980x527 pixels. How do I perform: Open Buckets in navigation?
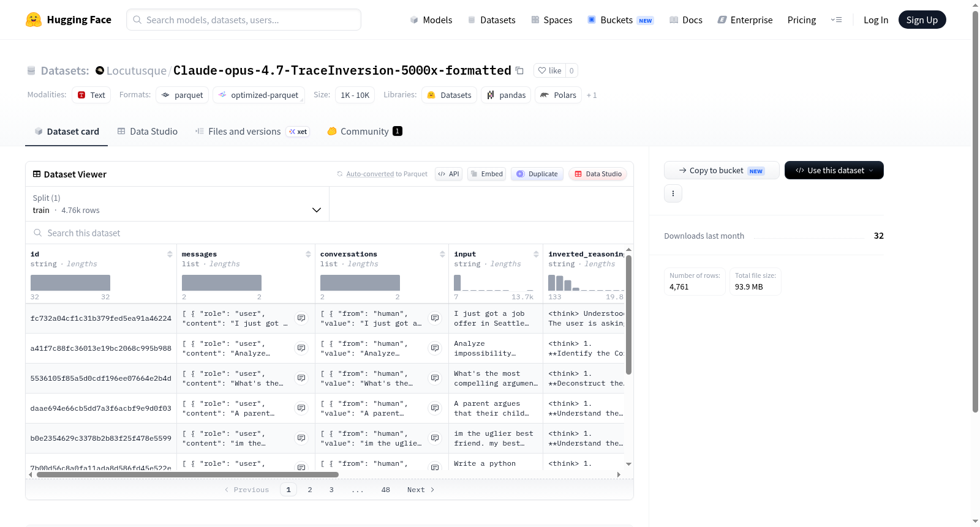pyautogui.click(x=620, y=20)
